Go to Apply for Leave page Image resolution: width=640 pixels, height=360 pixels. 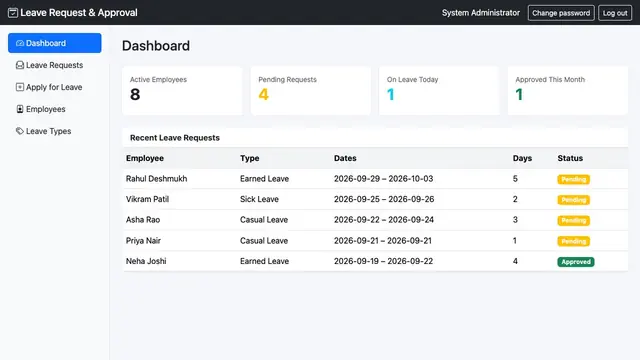point(55,87)
